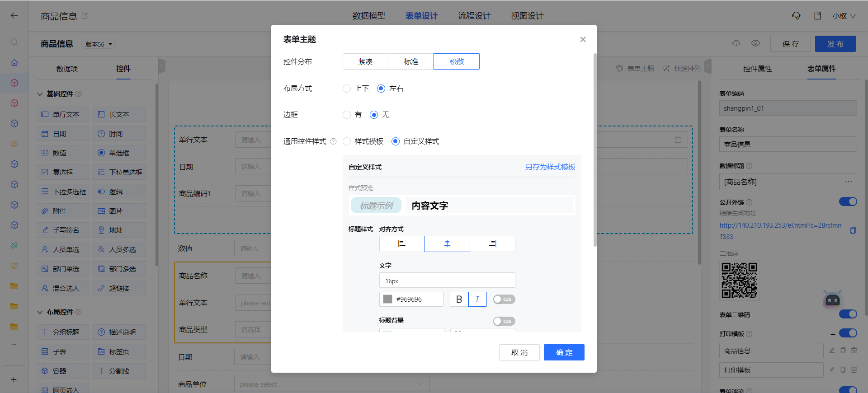Viewport: 868px width, 393px height.
Task: Toggle italic I for title text
Action: click(x=477, y=299)
